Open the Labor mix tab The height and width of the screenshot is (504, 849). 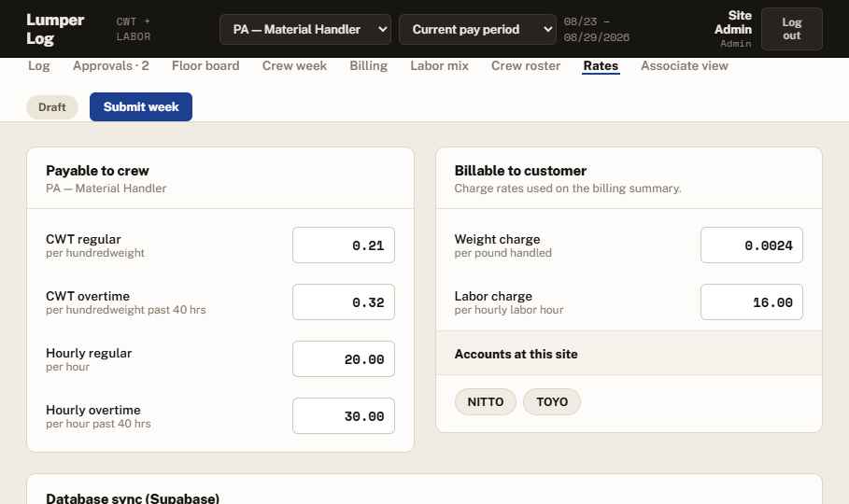pos(439,65)
